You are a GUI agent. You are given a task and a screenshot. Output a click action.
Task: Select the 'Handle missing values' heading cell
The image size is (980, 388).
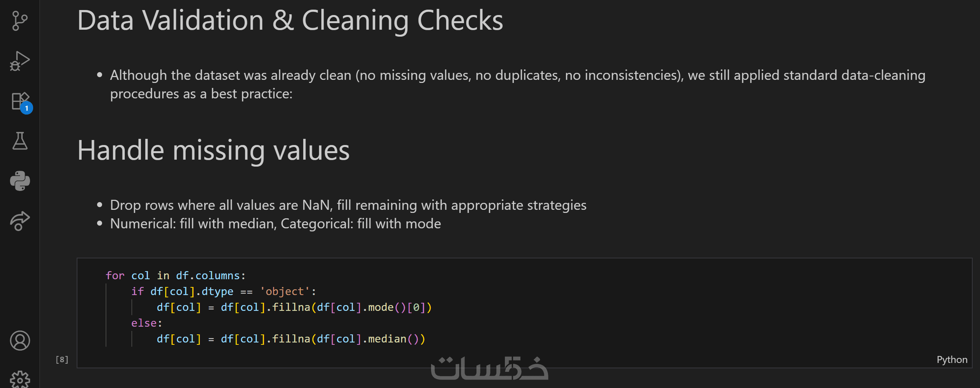(x=213, y=150)
